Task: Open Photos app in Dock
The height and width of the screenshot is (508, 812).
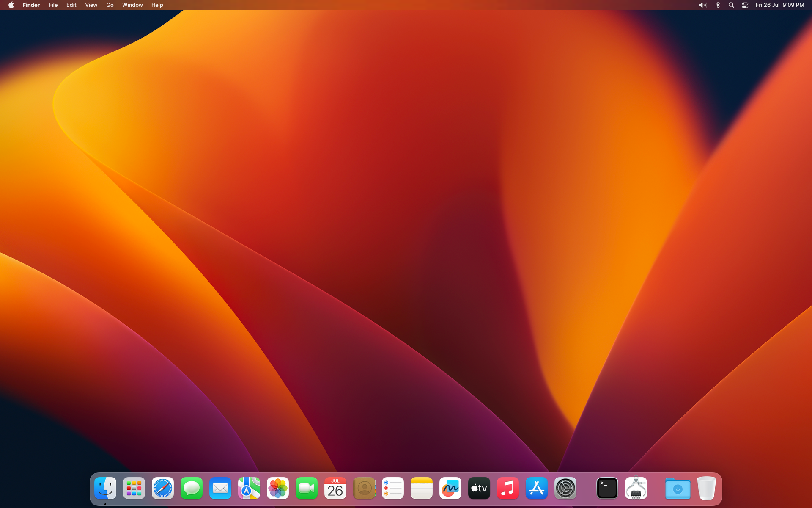Action: pyautogui.click(x=278, y=489)
